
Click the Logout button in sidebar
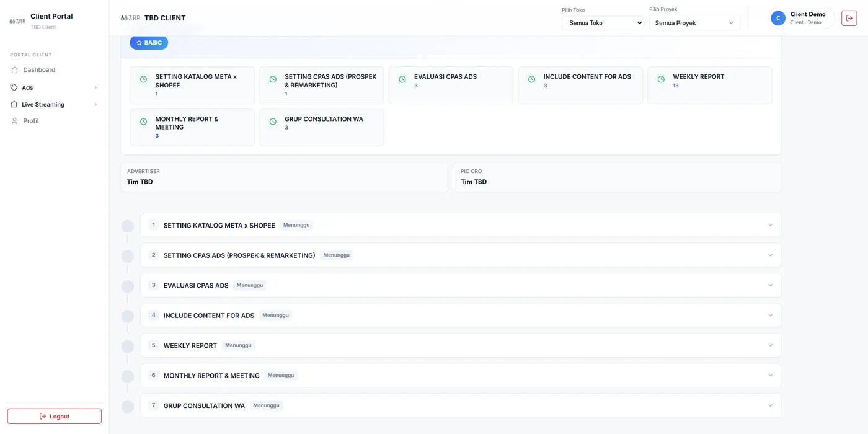pyautogui.click(x=55, y=416)
